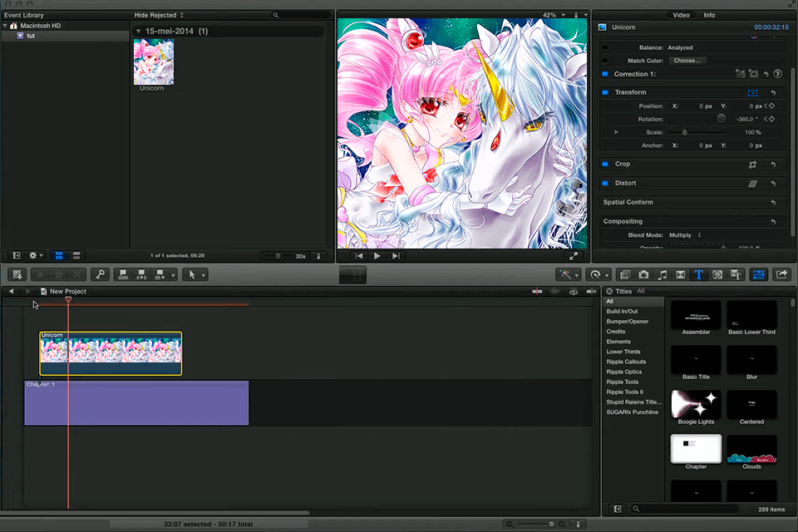Toggle the Crop effect checkbox
Viewport: 798px width, 532px height.
(604, 164)
